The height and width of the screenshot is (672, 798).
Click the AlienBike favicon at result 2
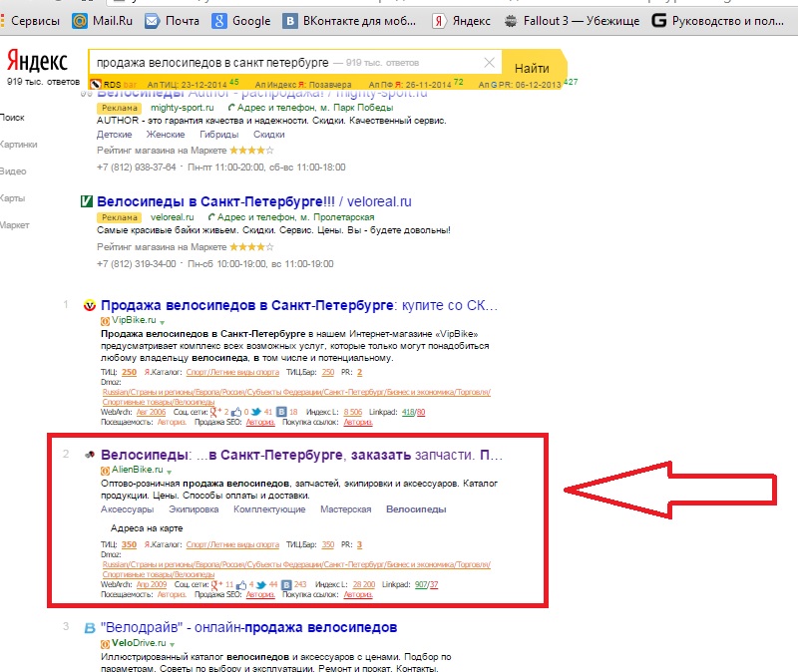[x=90, y=455]
